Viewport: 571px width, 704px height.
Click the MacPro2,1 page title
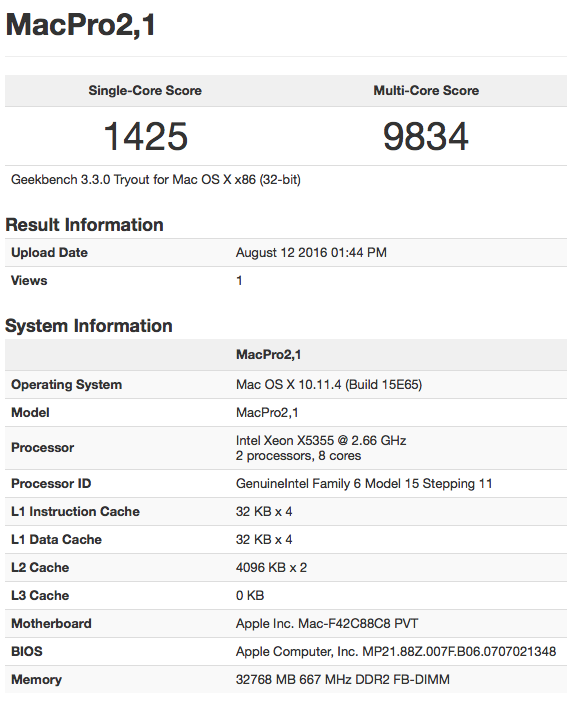click(x=80, y=26)
